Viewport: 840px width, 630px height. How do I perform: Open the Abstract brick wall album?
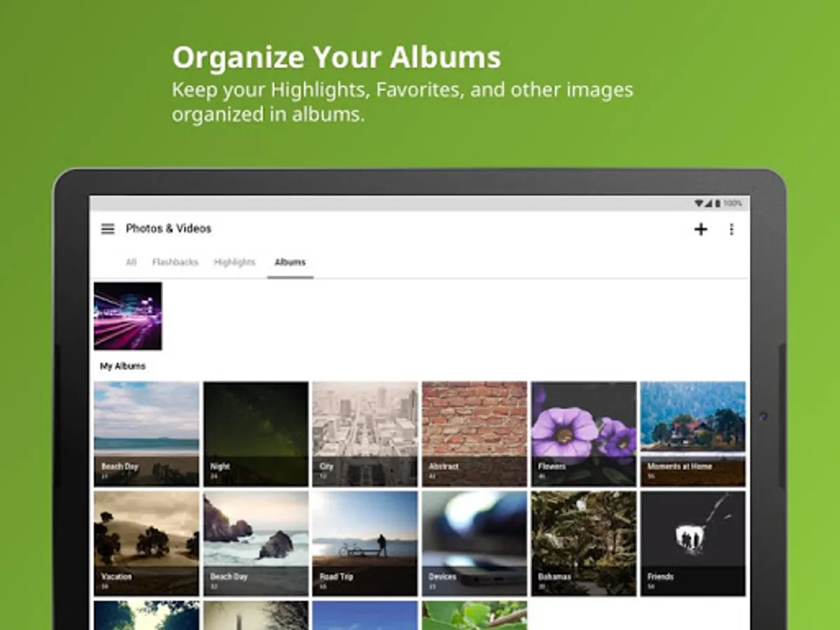tap(475, 434)
